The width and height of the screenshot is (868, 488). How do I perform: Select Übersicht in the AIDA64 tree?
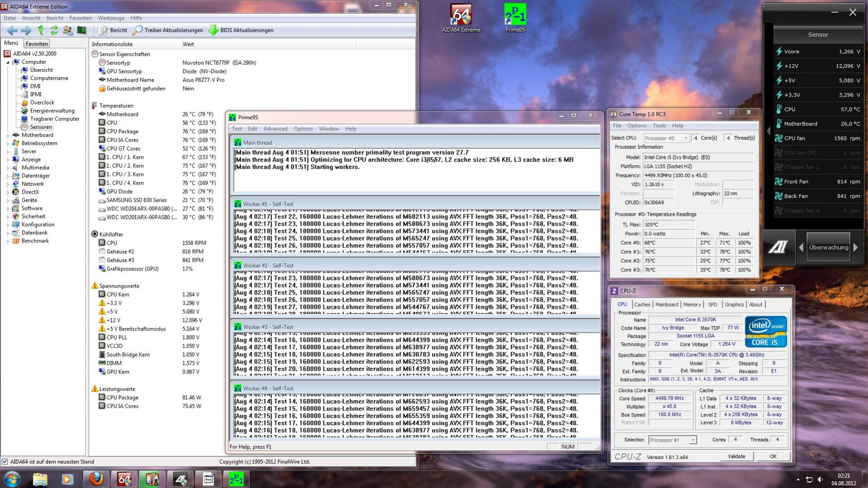click(42, 70)
